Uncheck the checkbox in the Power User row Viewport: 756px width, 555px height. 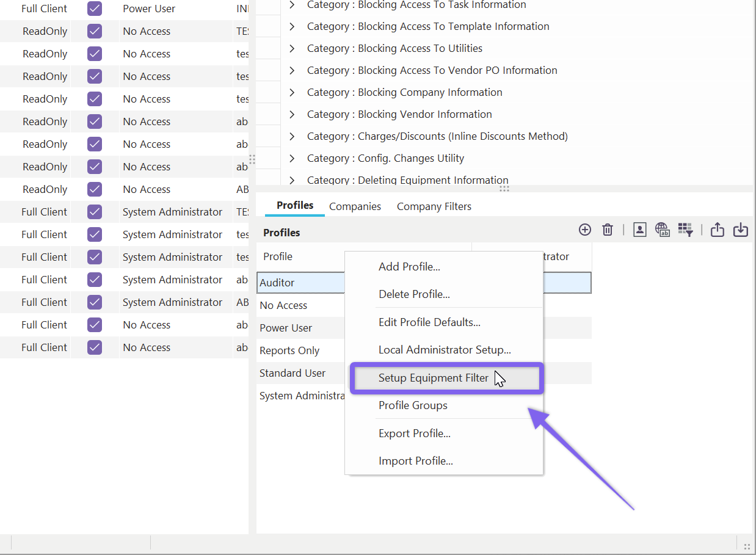point(95,9)
